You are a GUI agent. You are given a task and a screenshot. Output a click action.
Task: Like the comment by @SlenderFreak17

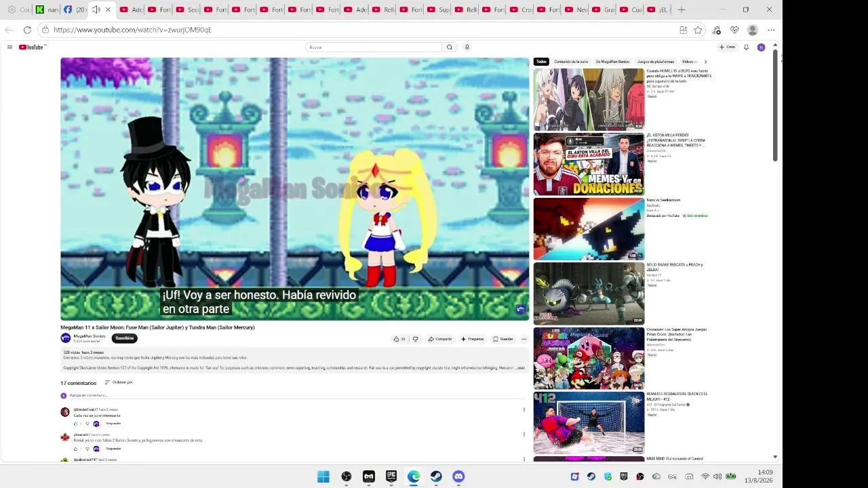76,424
